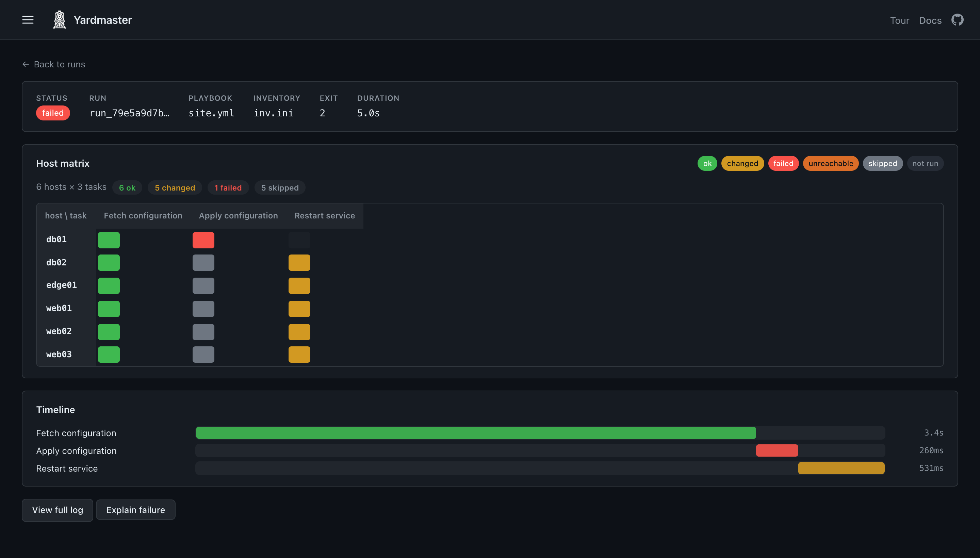980x558 pixels.
Task: Click db02 Restart service changed cell
Action: tap(299, 263)
